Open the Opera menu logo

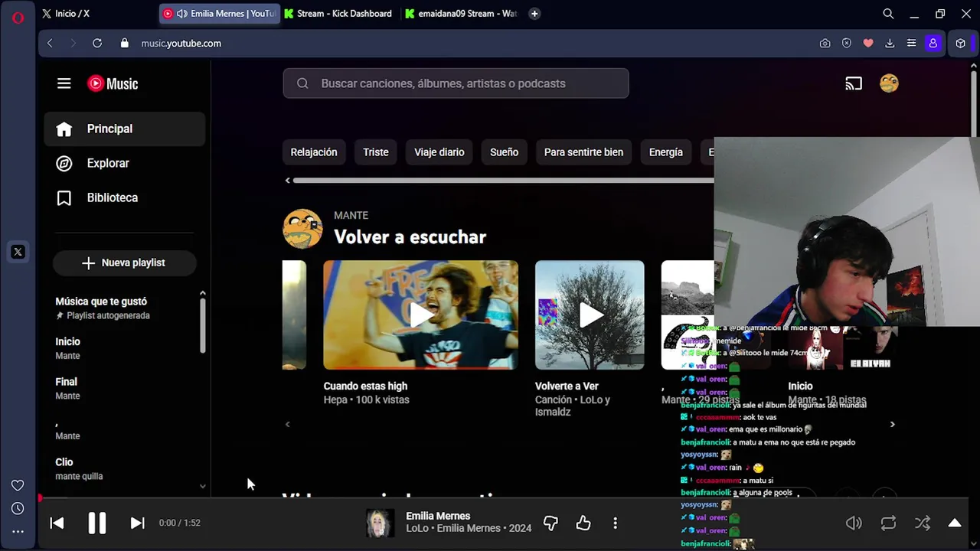(x=18, y=18)
